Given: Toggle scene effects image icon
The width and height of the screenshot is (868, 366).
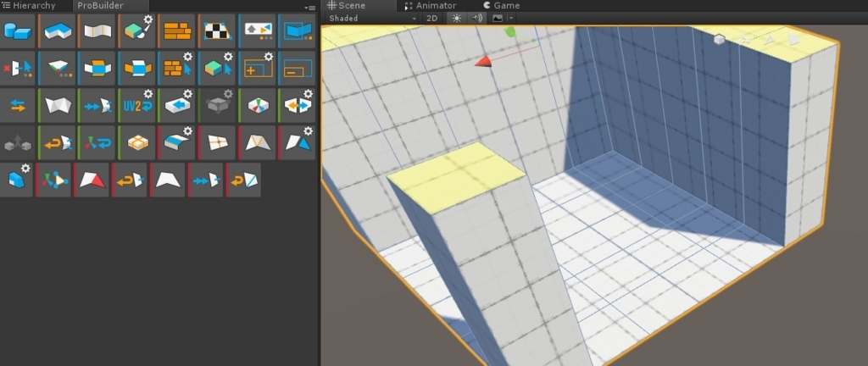Looking at the screenshot, I should (498, 18).
